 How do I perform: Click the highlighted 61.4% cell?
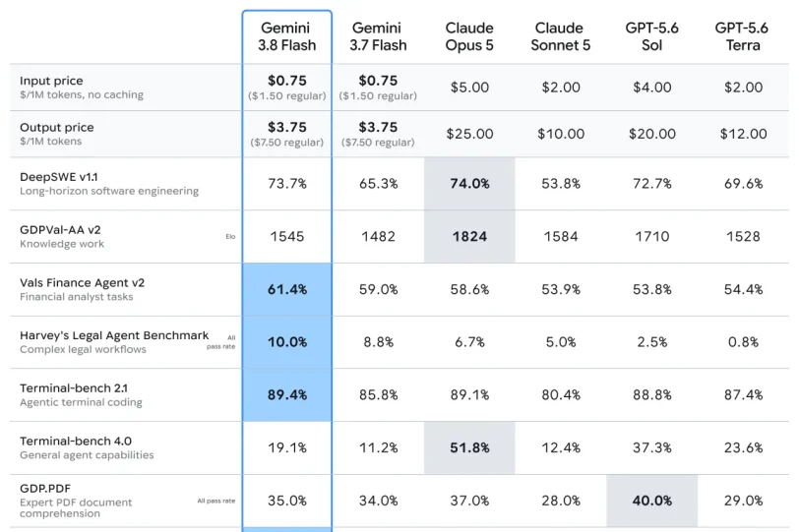tap(287, 290)
